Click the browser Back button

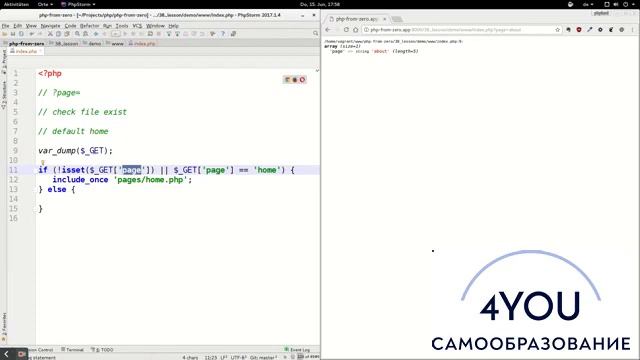click(x=328, y=30)
